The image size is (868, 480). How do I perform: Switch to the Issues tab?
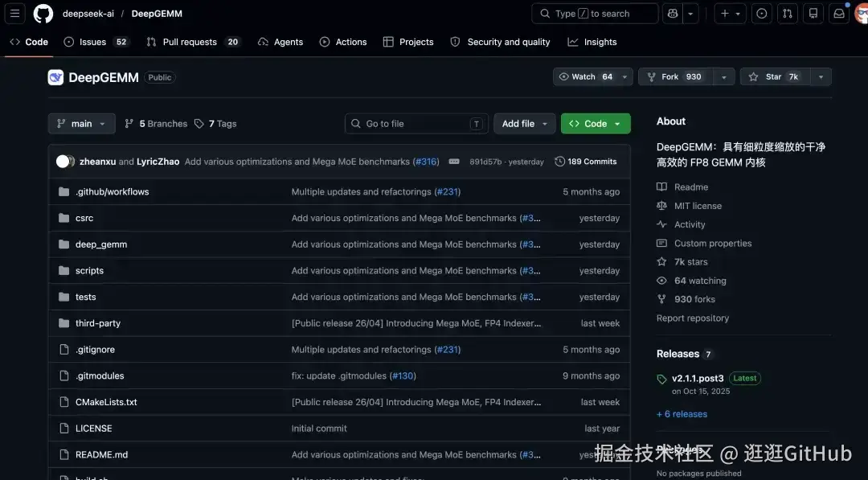(96, 42)
